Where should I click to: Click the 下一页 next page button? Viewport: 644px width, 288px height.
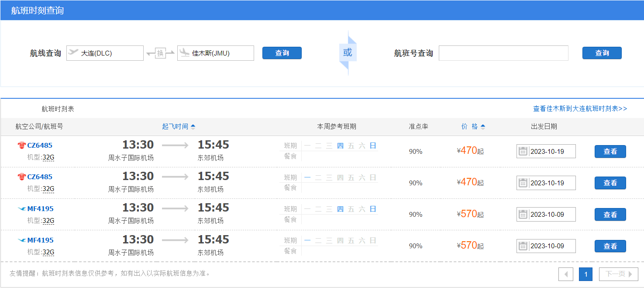pos(619,274)
